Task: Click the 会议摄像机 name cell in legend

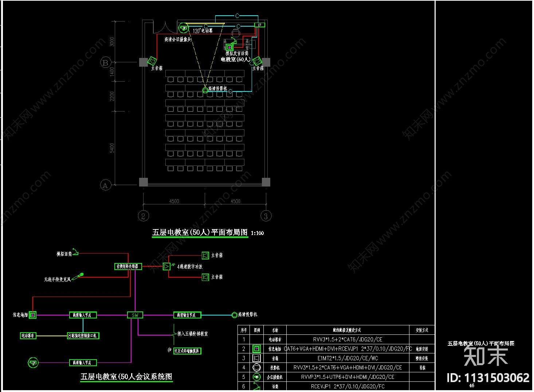Action: (x=275, y=377)
